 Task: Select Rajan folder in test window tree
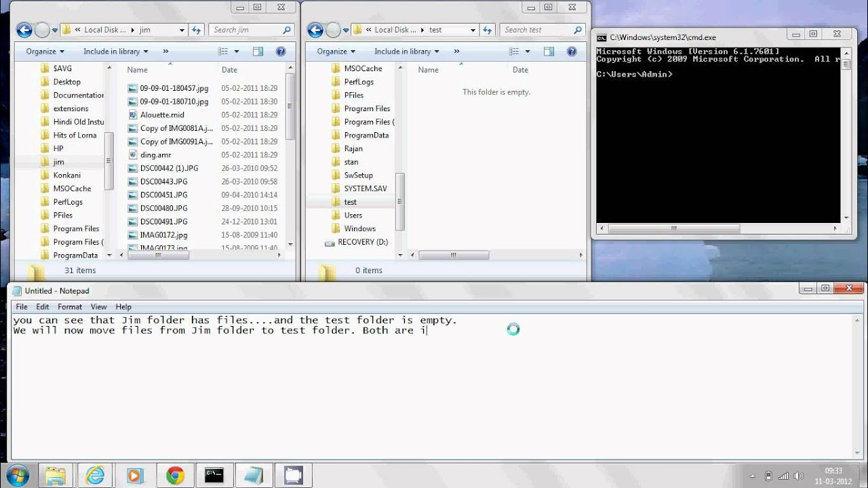coord(353,148)
